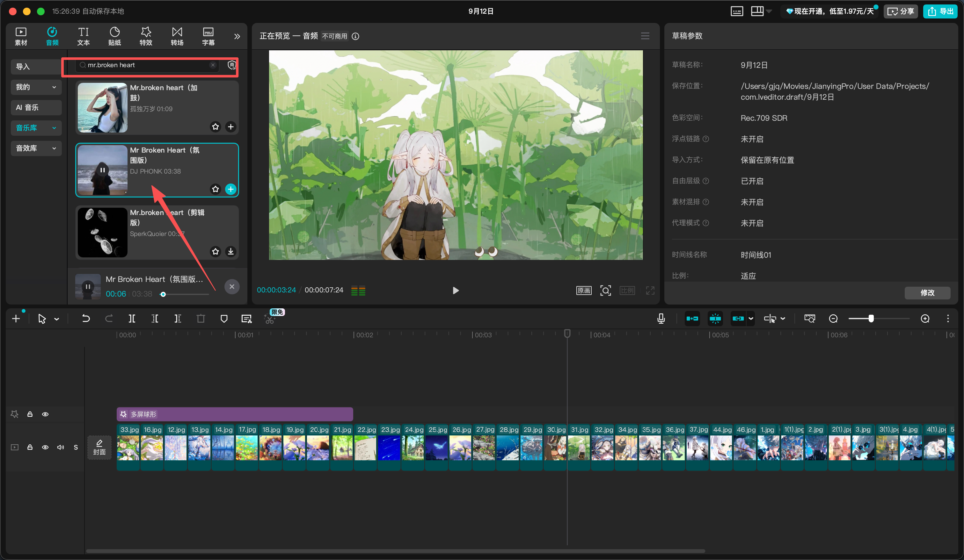Zoom out the timeline
The height and width of the screenshot is (560, 964).
tap(833, 319)
